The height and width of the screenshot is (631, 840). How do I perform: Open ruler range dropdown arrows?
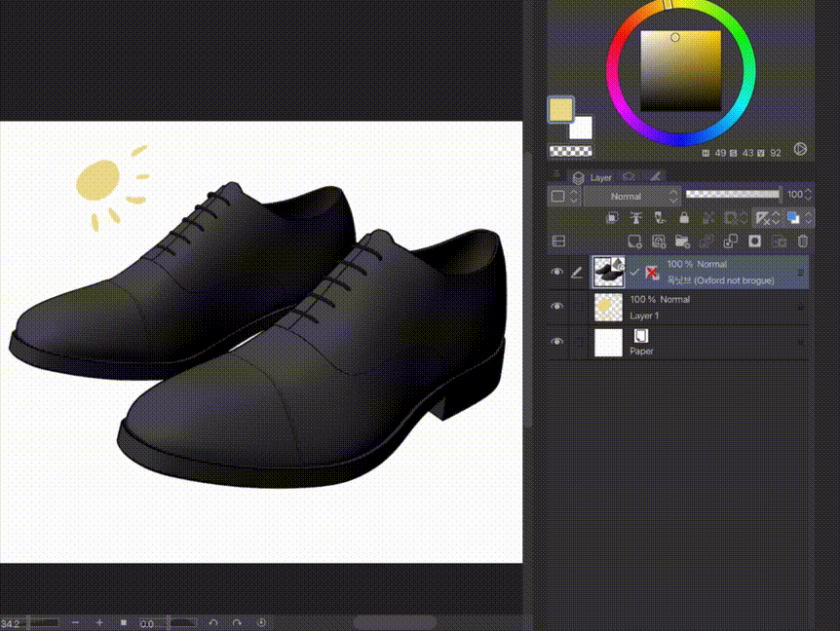(x=777, y=218)
